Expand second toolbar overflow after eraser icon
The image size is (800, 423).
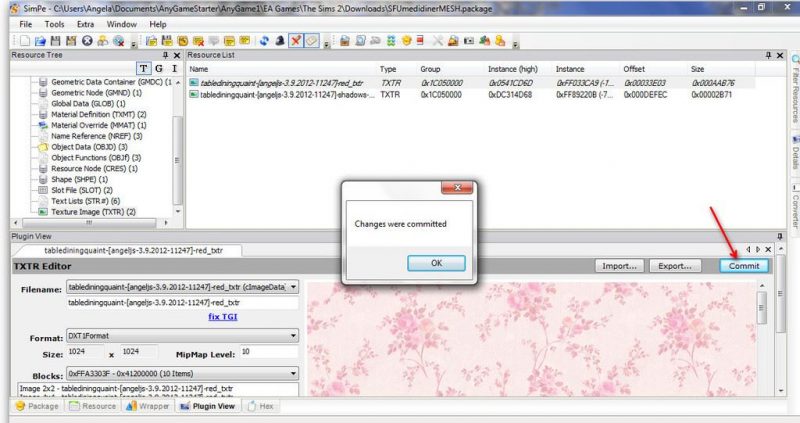tap(326, 44)
